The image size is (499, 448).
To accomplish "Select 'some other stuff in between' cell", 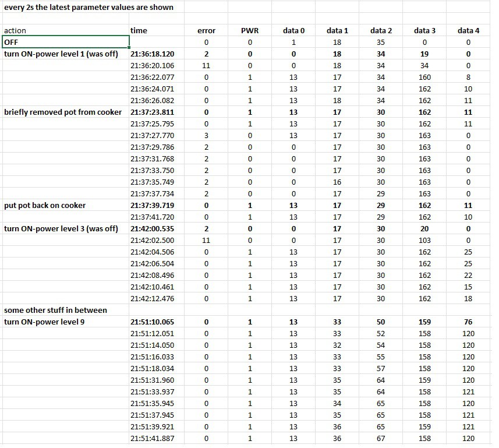I will (x=55, y=310).
